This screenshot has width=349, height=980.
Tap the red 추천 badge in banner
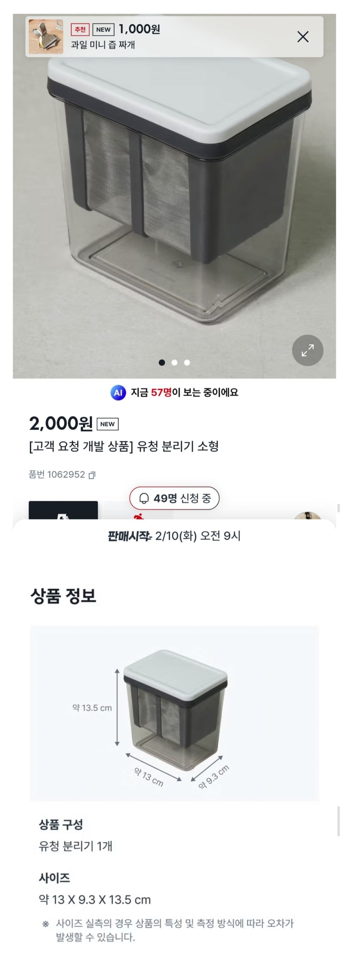80,29
